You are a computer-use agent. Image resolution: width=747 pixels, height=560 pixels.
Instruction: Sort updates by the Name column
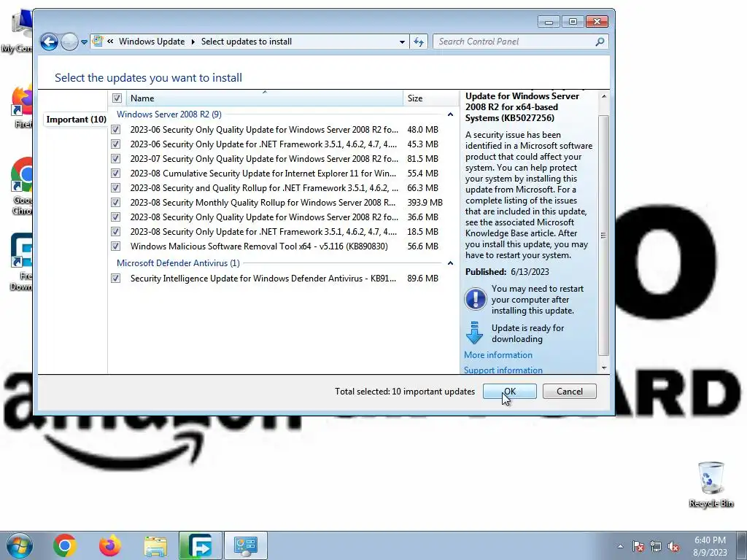[x=264, y=98]
